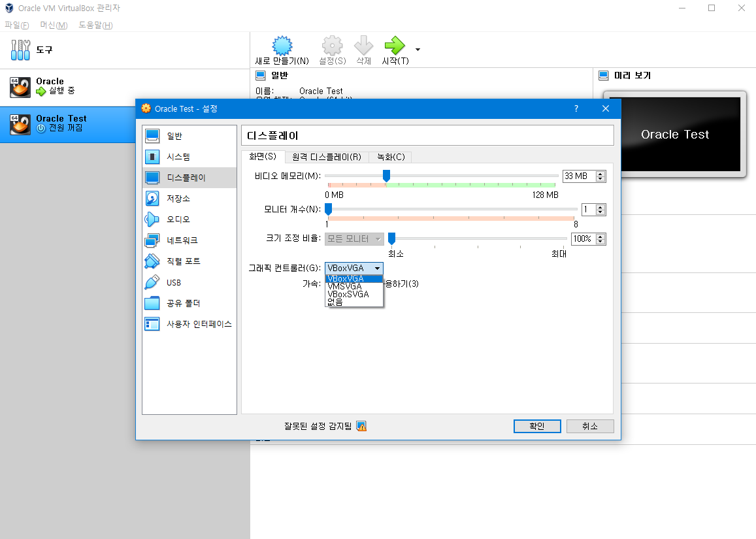Confirm settings with the OK (확인) button
This screenshot has height=539, width=756.
[x=537, y=426]
